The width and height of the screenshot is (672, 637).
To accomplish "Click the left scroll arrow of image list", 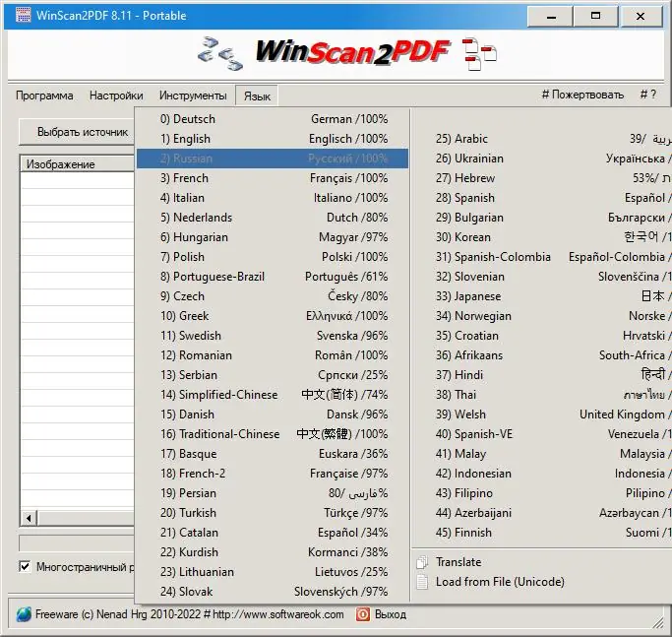I will point(29,518).
